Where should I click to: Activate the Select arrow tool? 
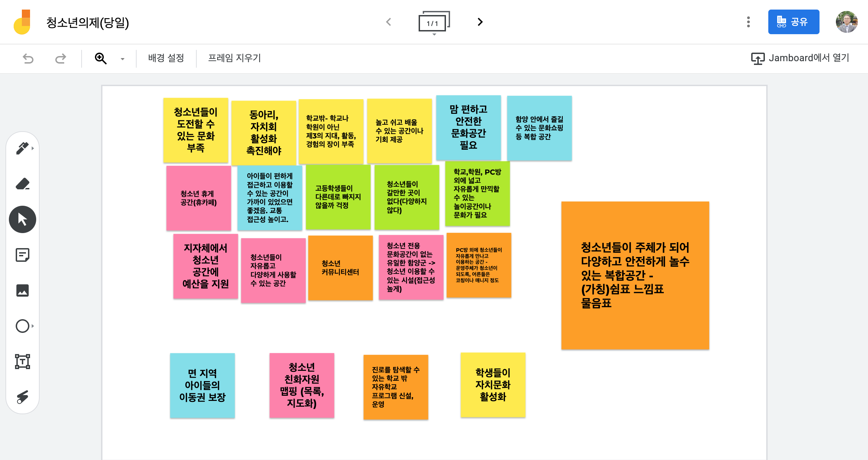coord(23,219)
